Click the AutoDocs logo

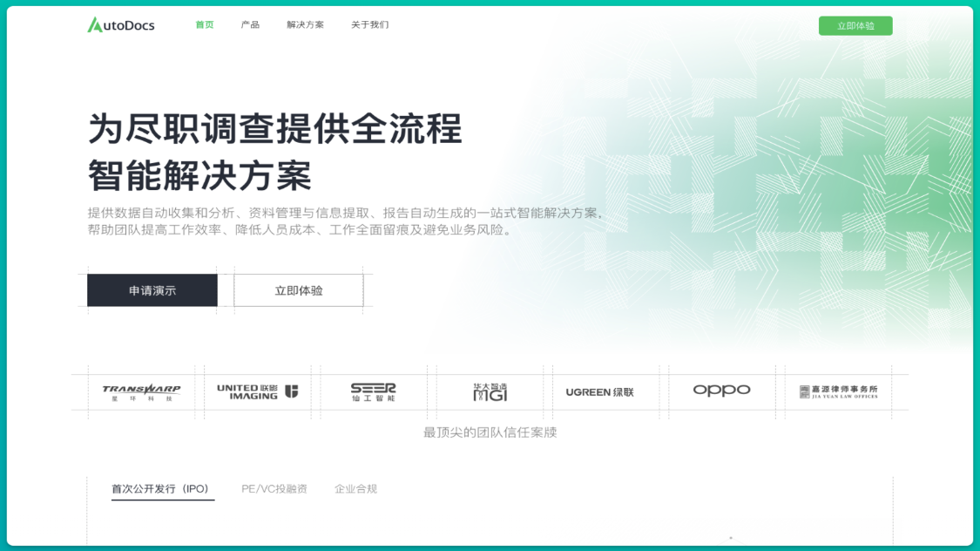pyautogui.click(x=119, y=25)
